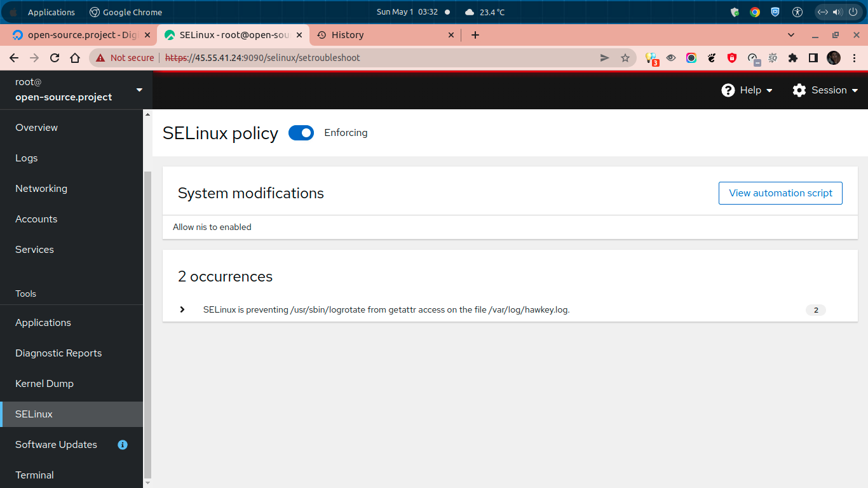
Task: Open Services in the sidebar
Action: coord(71,250)
